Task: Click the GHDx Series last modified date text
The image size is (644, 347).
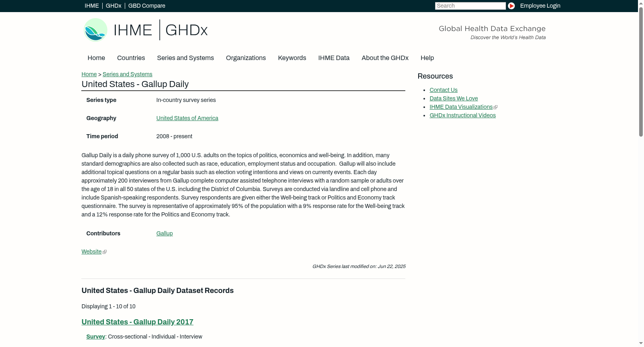Action: tap(359, 266)
